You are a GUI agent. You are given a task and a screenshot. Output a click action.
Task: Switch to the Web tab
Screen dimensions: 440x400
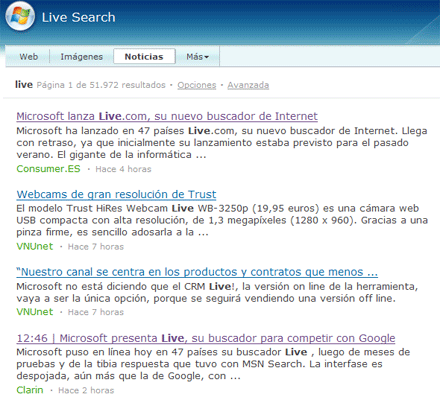tap(29, 56)
